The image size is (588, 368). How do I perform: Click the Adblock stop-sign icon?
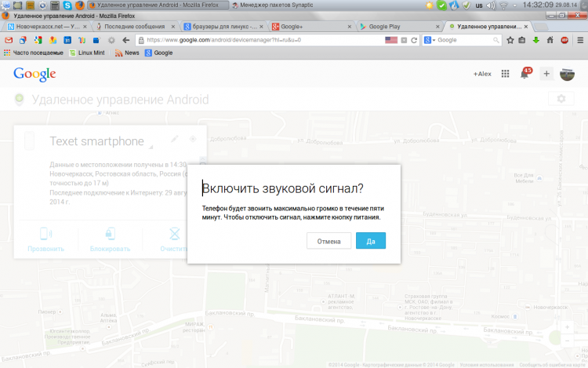[x=564, y=40]
